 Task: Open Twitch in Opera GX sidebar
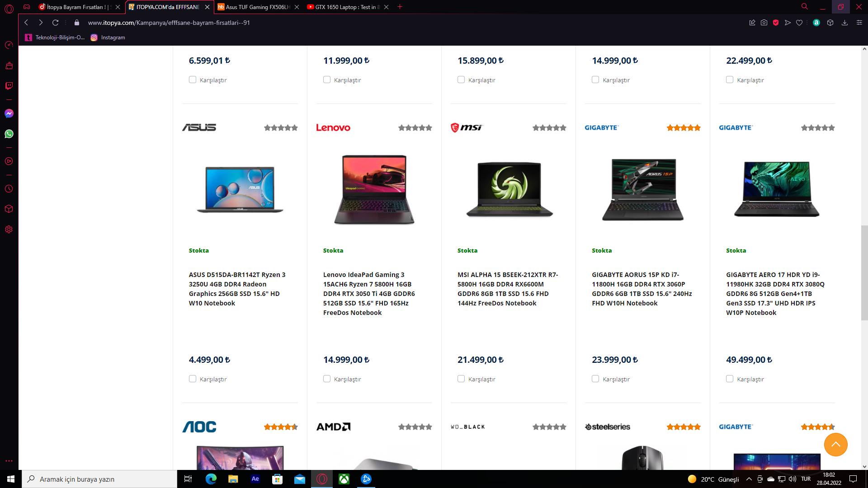coord(9,86)
